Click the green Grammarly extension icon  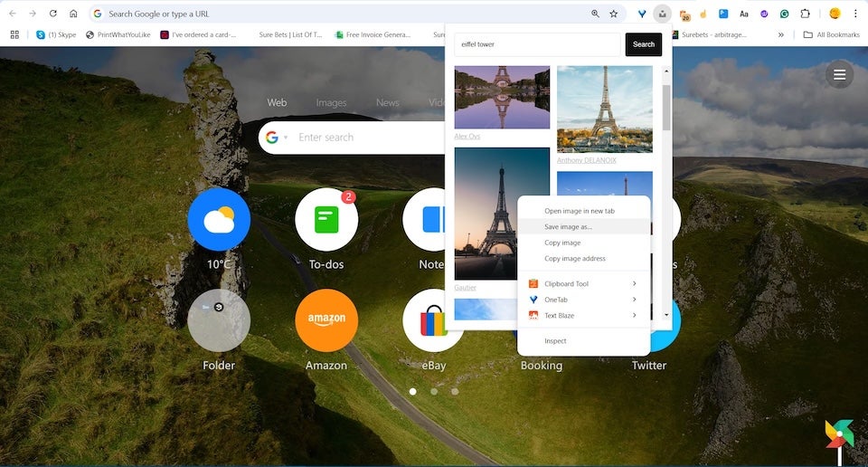pyautogui.click(x=785, y=14)
